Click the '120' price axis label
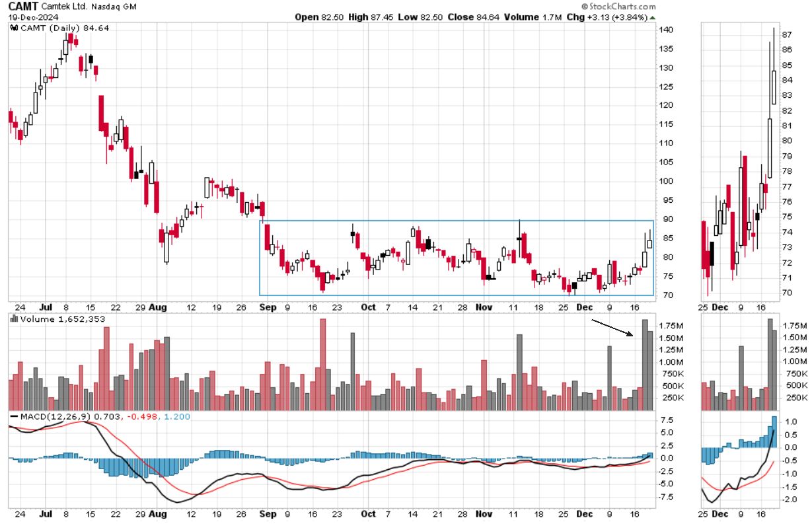This screenshot has height=524, width=812. coord(665,105)
